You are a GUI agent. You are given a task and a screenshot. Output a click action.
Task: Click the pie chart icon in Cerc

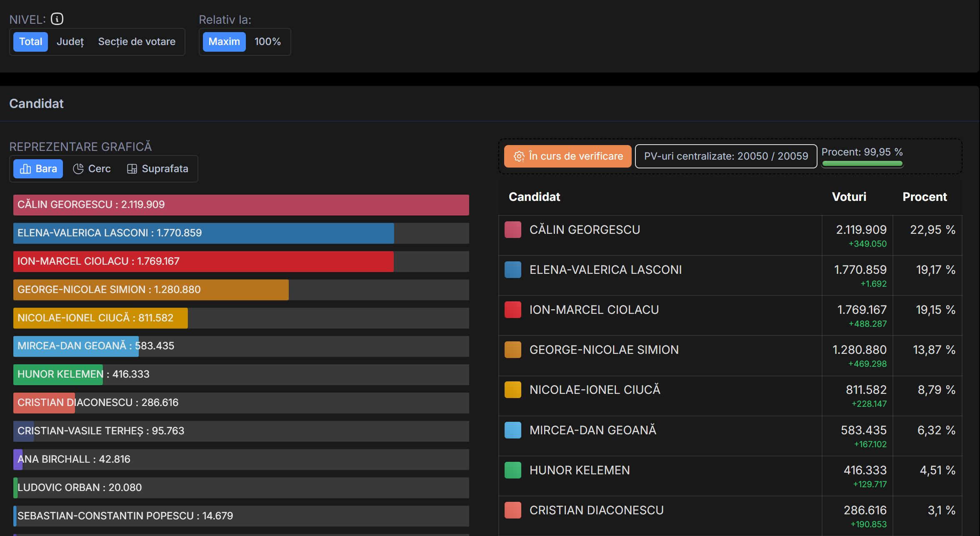coord(78,169)
